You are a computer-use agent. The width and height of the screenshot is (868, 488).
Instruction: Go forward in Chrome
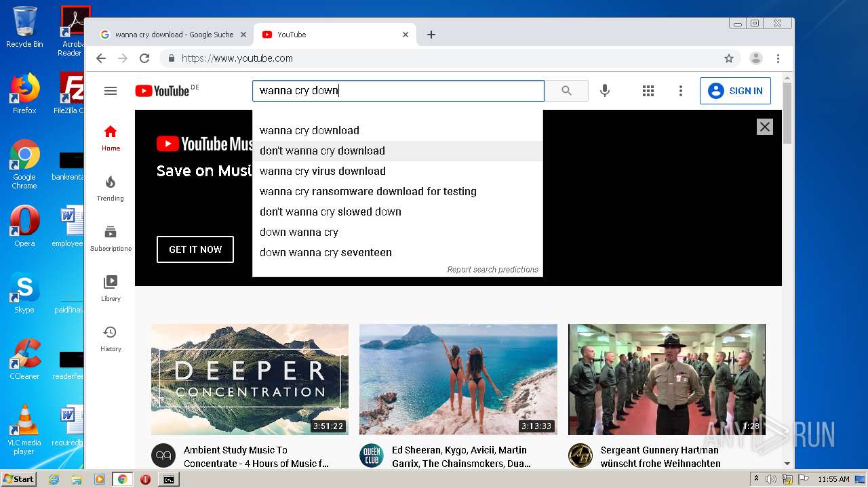tap(123, 58)
